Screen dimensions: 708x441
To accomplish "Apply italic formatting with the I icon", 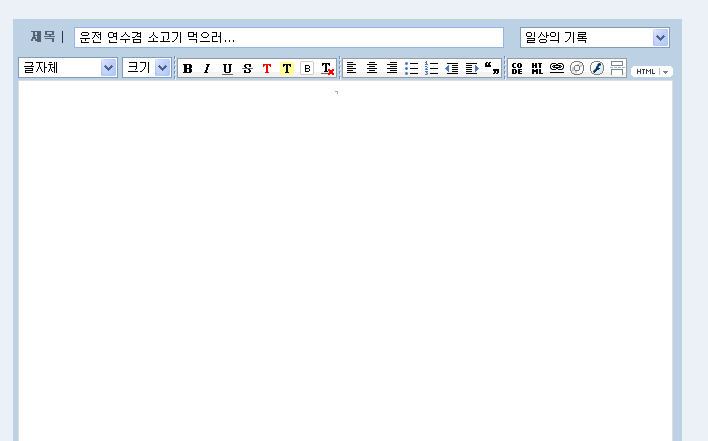I will [207, 69].
